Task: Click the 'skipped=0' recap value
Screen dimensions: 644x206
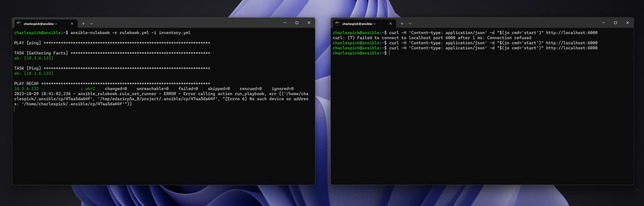Action: pyautogui.click(x=219, y=89)
